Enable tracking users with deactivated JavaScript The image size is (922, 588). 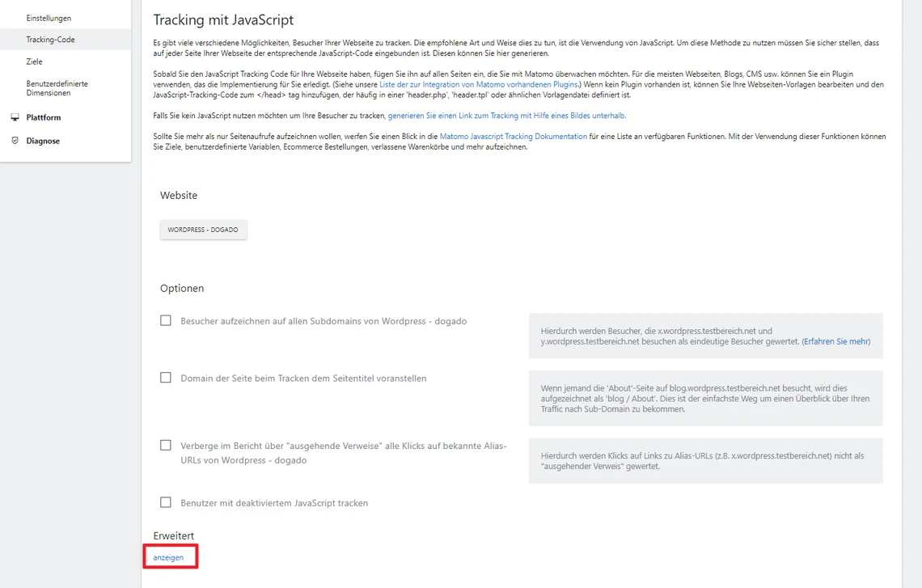point(166,502)
